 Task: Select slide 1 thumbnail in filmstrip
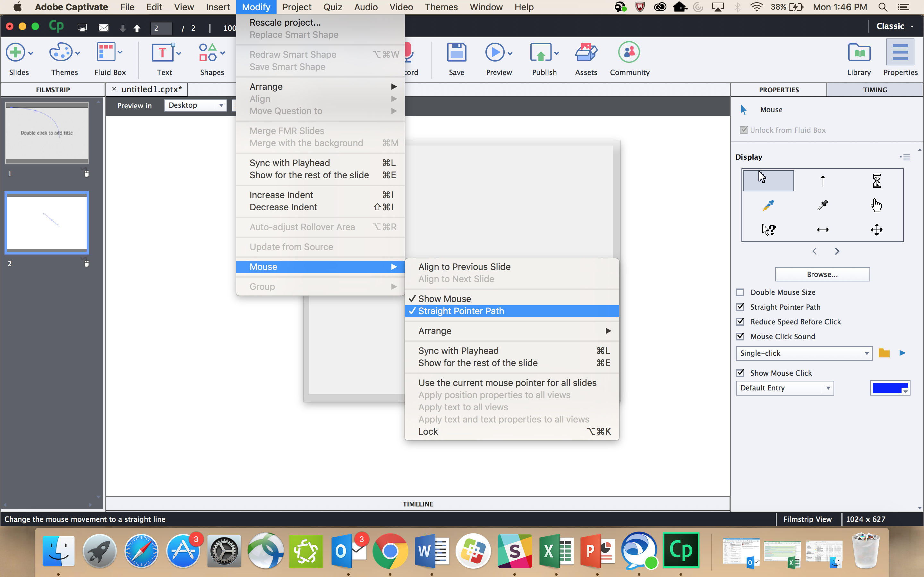coord(47,133)
